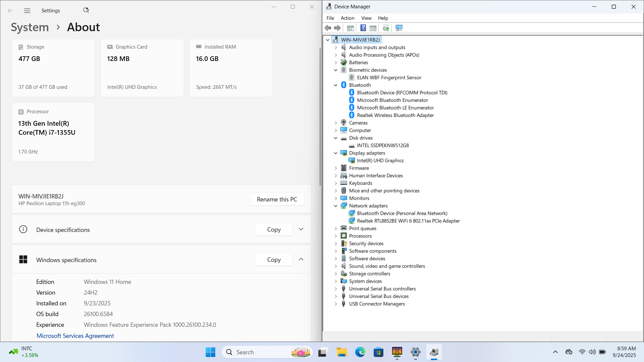
Task: Click Scan for hardware changes toolbar icon
Action: pyautogui.click(x=399, y=28)
